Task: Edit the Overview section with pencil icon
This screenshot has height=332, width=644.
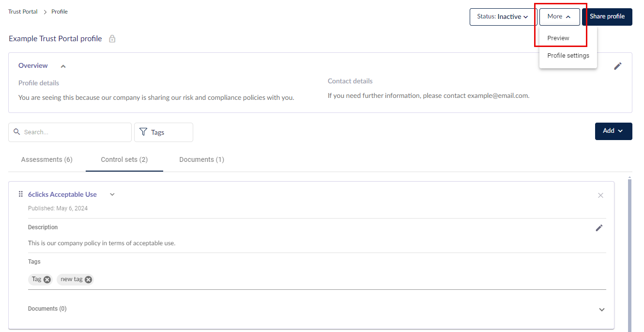Action: pos(617,66)
